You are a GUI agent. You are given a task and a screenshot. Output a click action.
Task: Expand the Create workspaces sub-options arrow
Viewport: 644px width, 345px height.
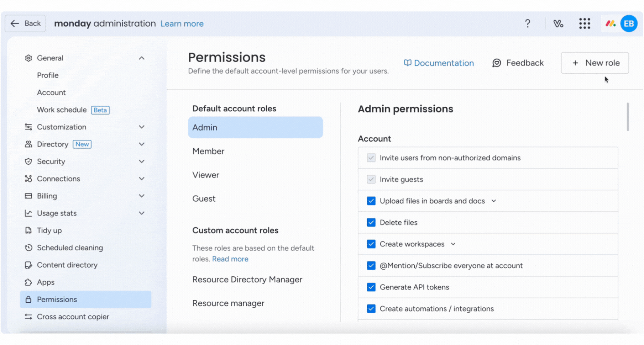pos(453,244)
